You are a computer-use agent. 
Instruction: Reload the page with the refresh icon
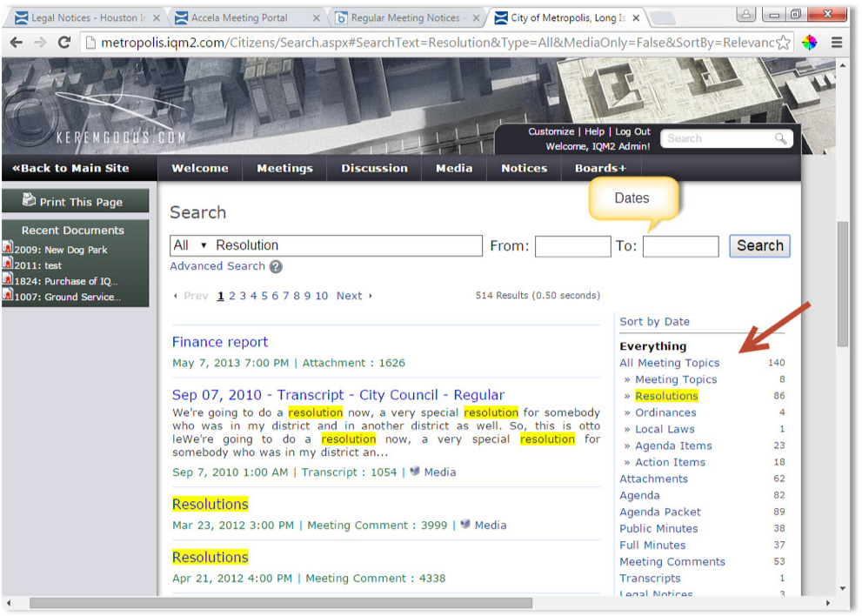(64, 43)
